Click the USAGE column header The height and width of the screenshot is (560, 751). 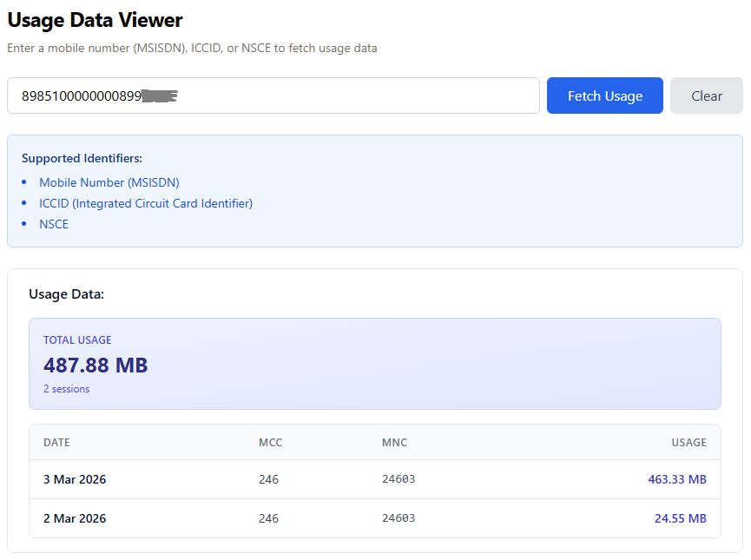(x=688, y=443)
